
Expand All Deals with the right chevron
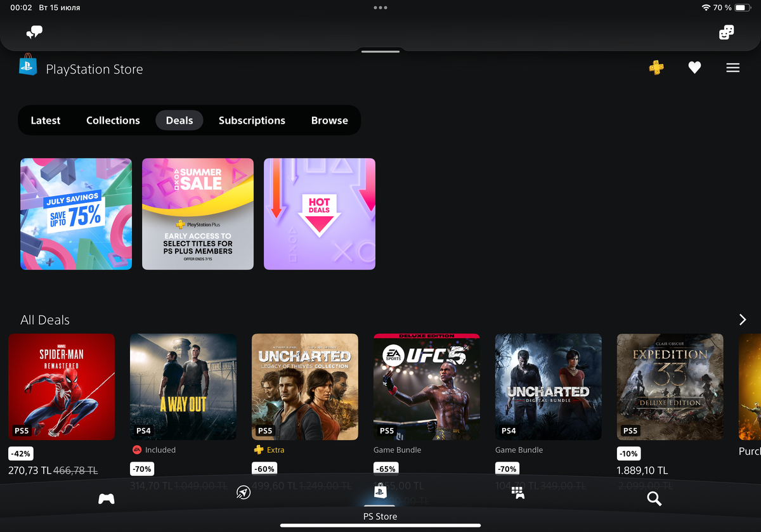pos(743,320)
